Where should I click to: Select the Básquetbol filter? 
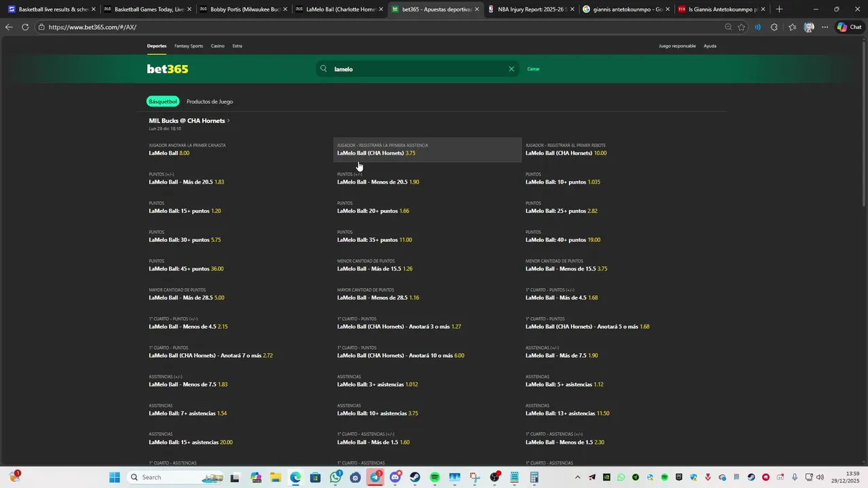[163, 102]
